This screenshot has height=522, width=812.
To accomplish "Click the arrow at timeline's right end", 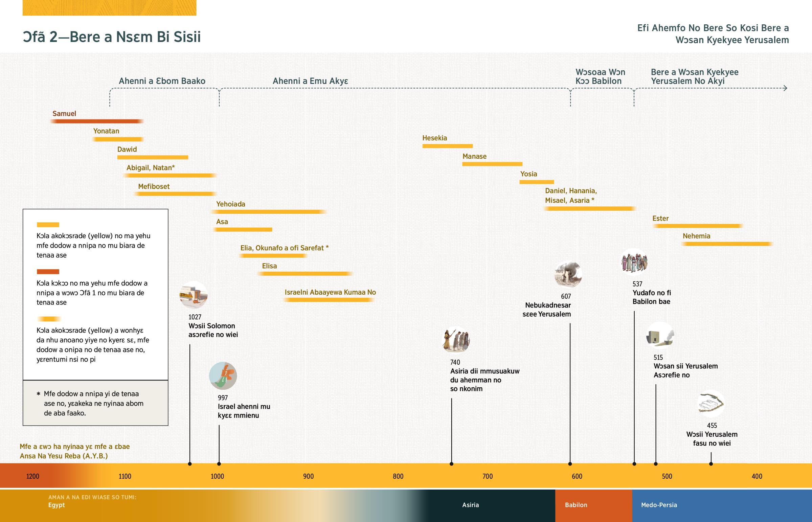I will pos(785,89).
